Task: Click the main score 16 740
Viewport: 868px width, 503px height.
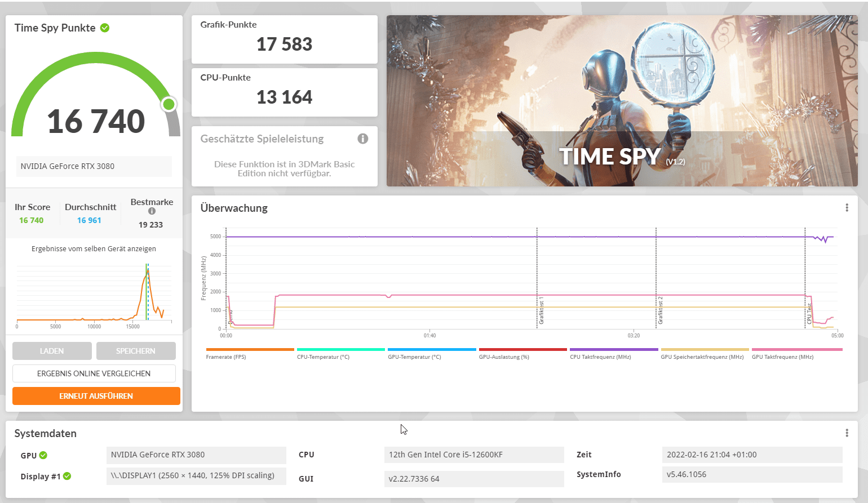Action: click(x=96, y=121)
